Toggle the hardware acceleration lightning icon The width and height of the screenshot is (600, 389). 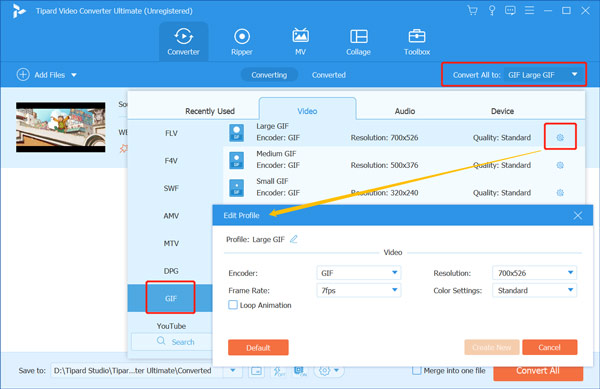[279, 371]
